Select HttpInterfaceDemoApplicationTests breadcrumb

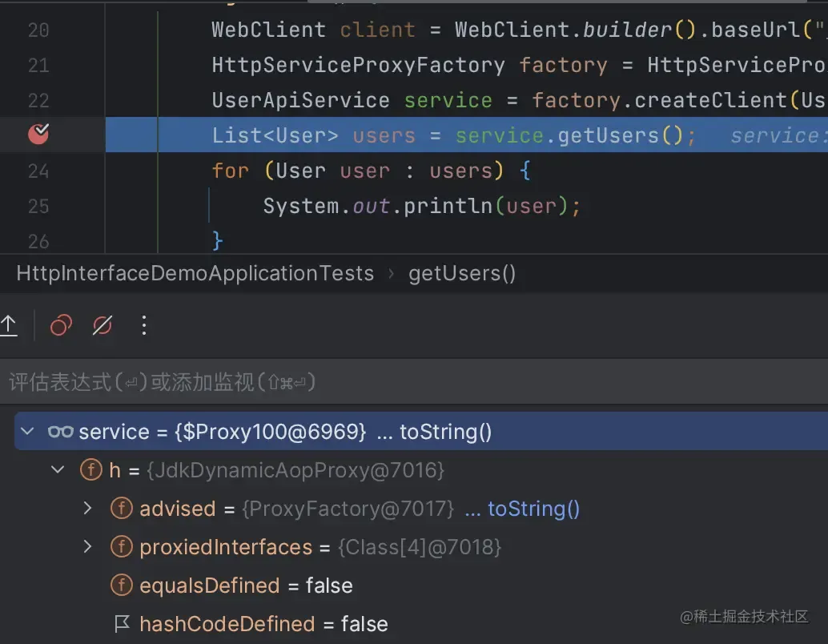coord(195,273)
